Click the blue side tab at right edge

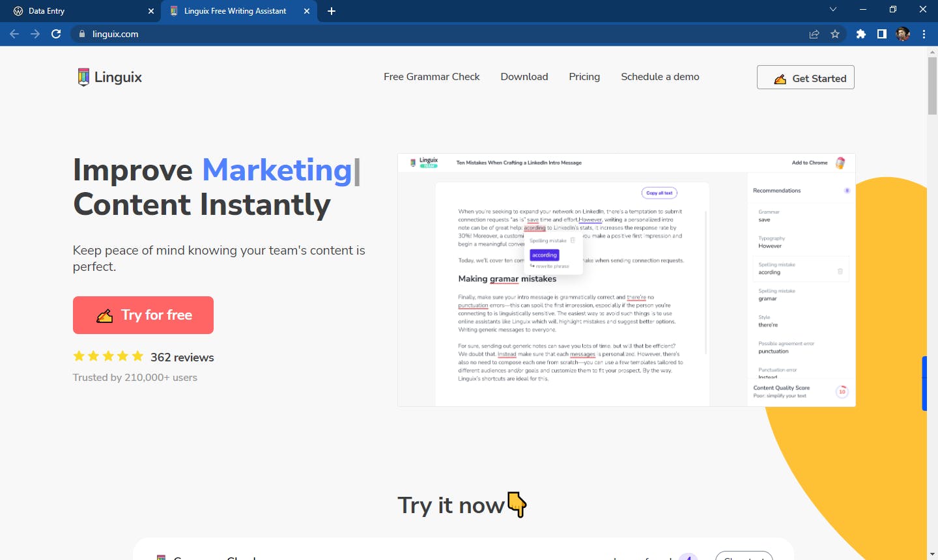pos(924,384)
